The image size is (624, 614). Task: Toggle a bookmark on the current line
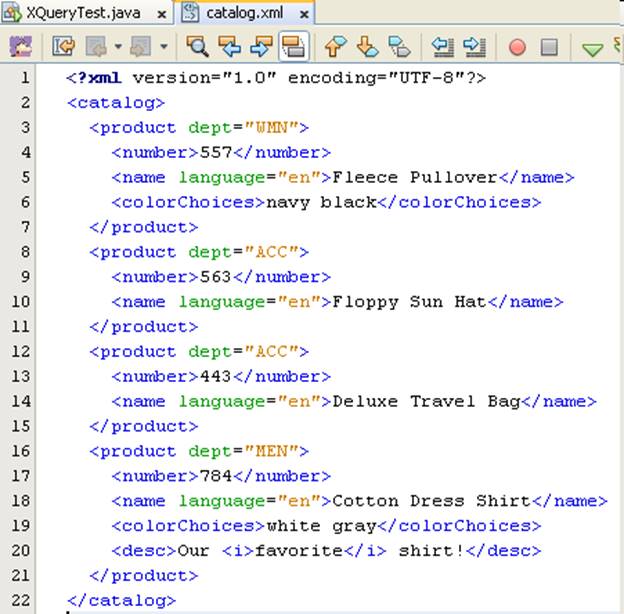(399, 46)
